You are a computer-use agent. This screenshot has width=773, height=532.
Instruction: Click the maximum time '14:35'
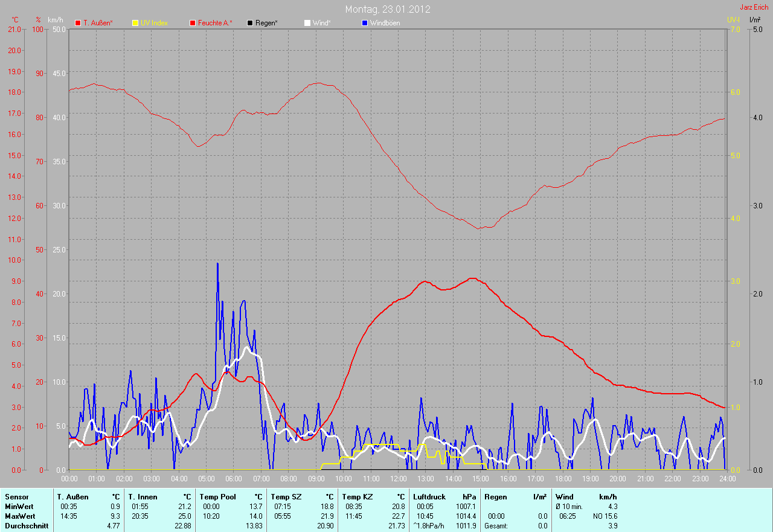[x=70, y=516]
